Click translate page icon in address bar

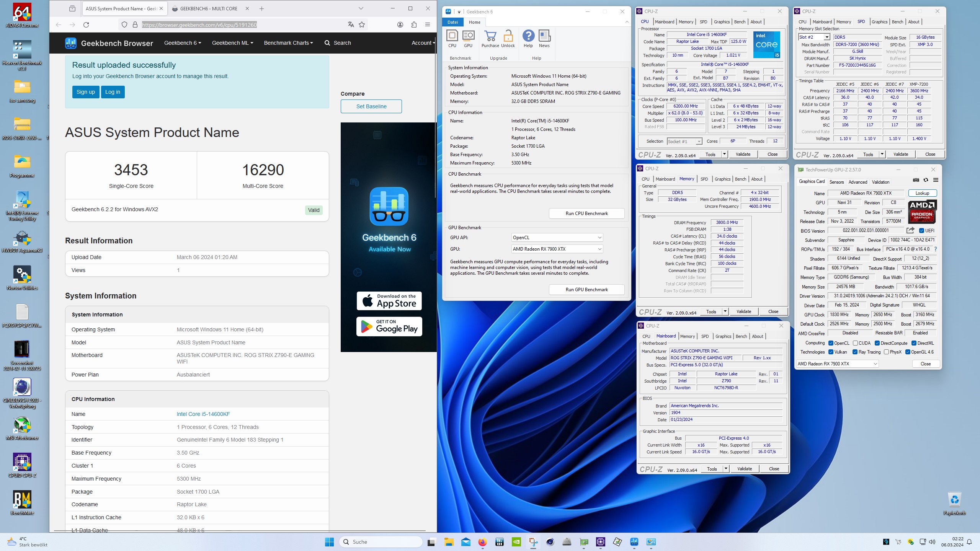pyautogui.click(x=351, y=25)
